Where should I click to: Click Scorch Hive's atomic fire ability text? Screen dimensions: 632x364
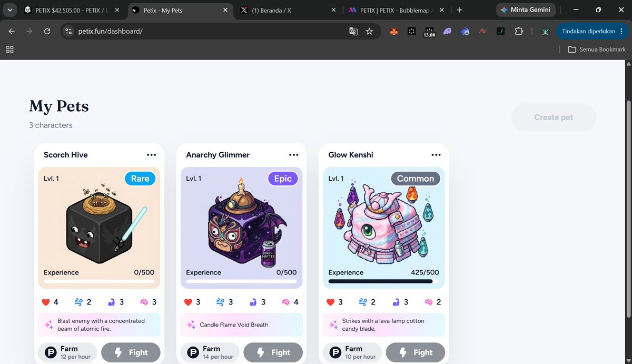pyautogui.click(x=101, y=324)
